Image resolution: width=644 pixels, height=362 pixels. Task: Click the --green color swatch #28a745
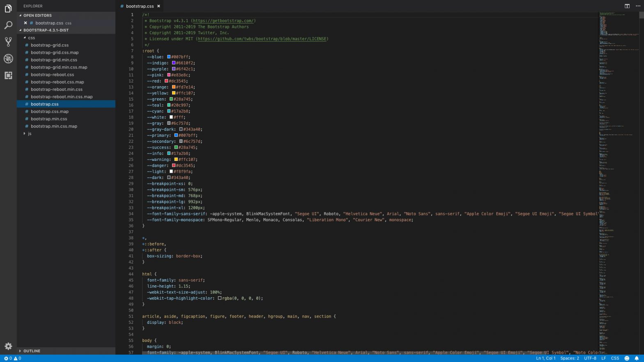(171, 99)
